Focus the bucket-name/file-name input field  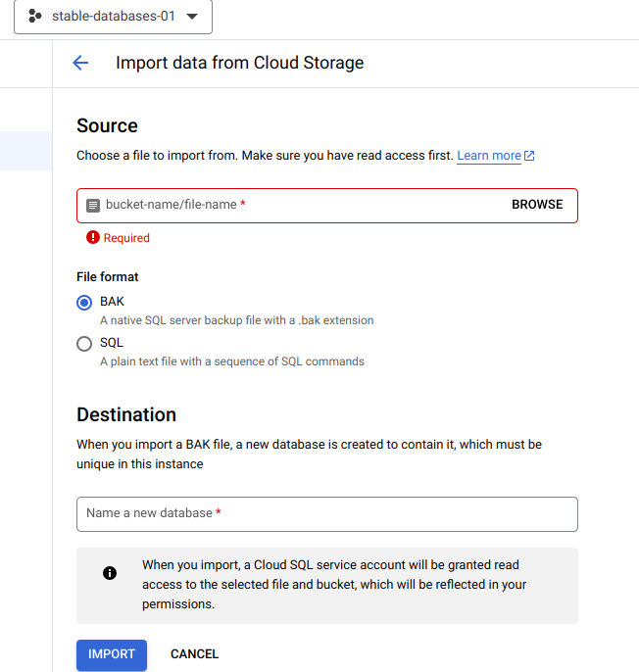(x=327, y=206)
